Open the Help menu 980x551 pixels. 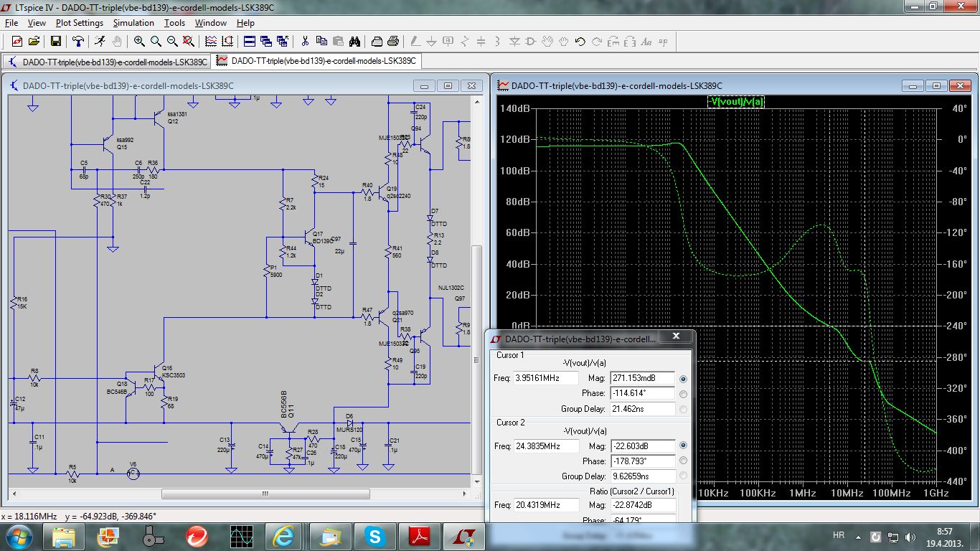tap(245, 23)
